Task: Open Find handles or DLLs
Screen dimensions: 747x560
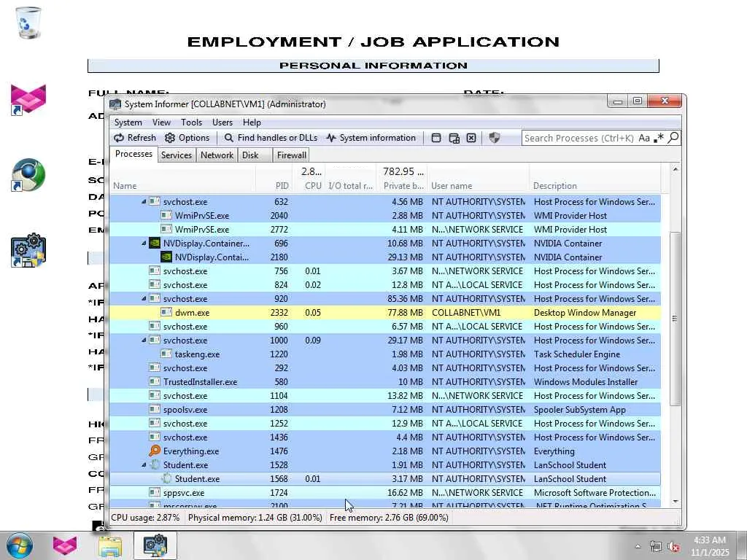Action: pos(270,138)
